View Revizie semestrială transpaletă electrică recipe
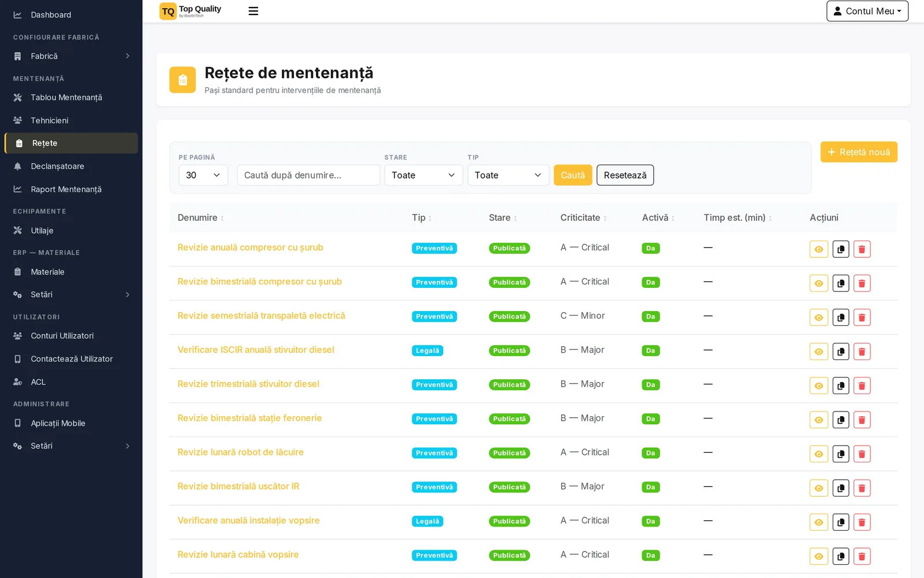Viewport: 924px width, 578px height. [819, 317]
